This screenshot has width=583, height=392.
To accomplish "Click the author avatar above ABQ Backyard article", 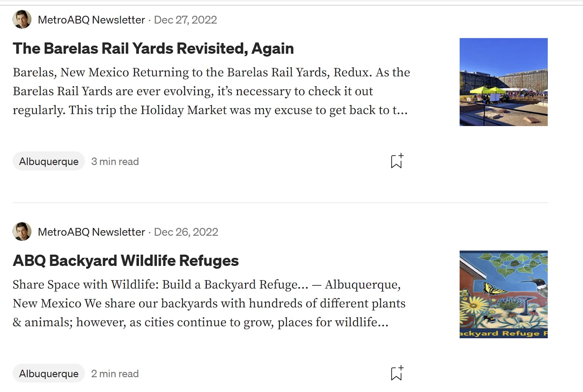I will [x=22, y=231].
